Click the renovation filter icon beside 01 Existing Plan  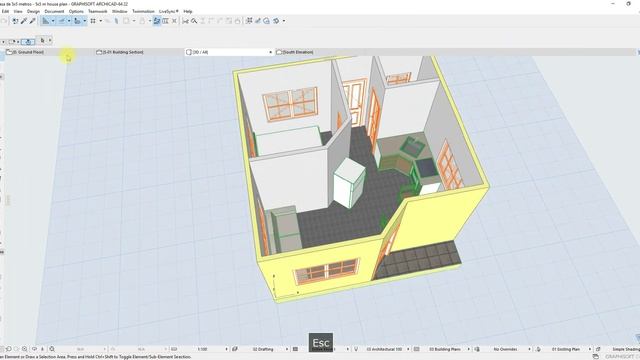click(538, 349)
